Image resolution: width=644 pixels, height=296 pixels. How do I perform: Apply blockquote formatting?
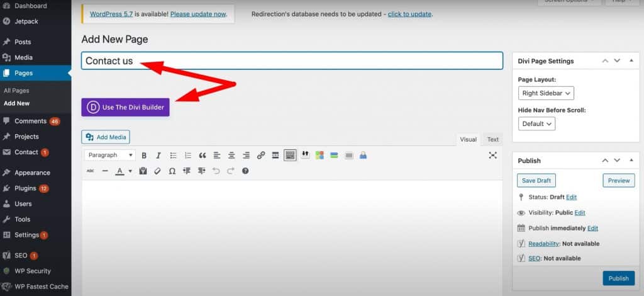(x=203, y=156)
